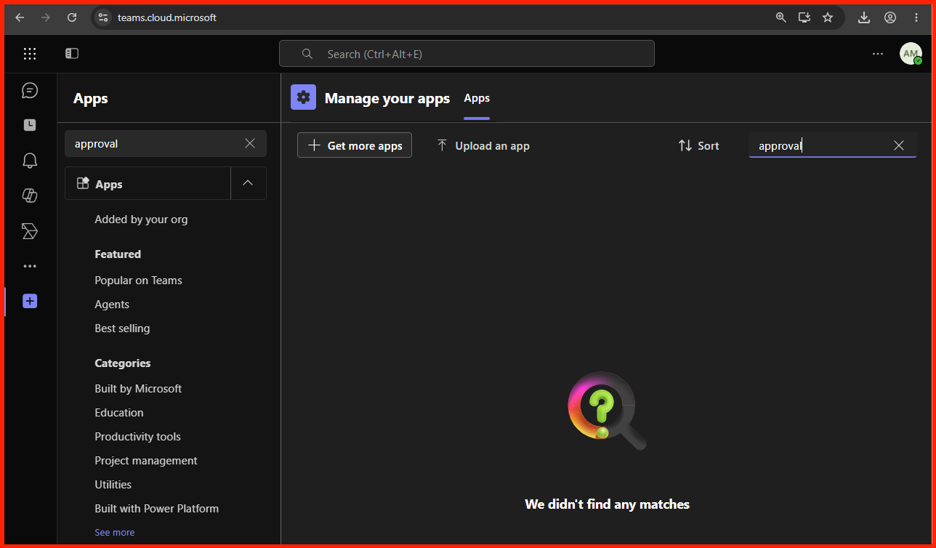Collapse the Apps section chevron

point(248,183)
